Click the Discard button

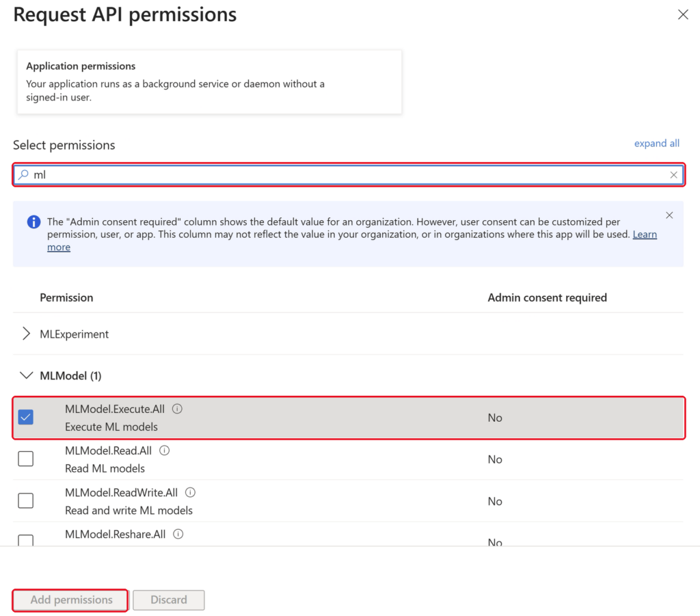pos(169,600)
